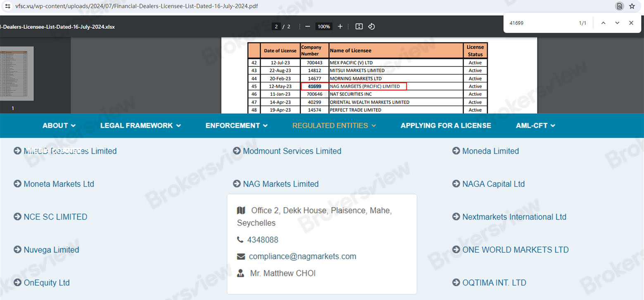Bookmark this page with the star icon

click(x=633, y=6)
